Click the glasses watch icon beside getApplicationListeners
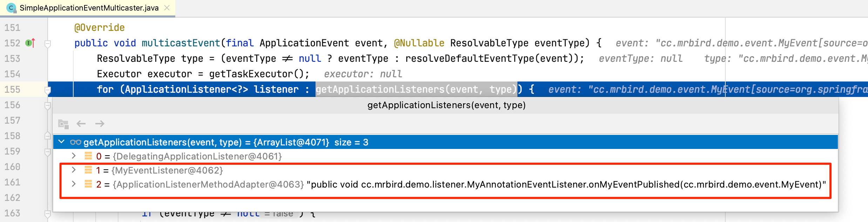 coord(75,142)
